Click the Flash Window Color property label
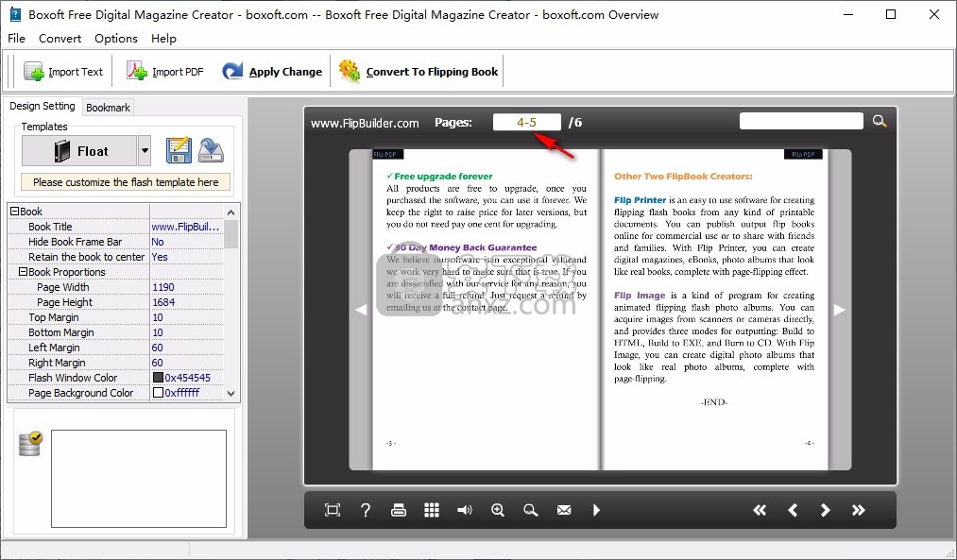This screenshot has width=957, height=560. click(73, 378)
